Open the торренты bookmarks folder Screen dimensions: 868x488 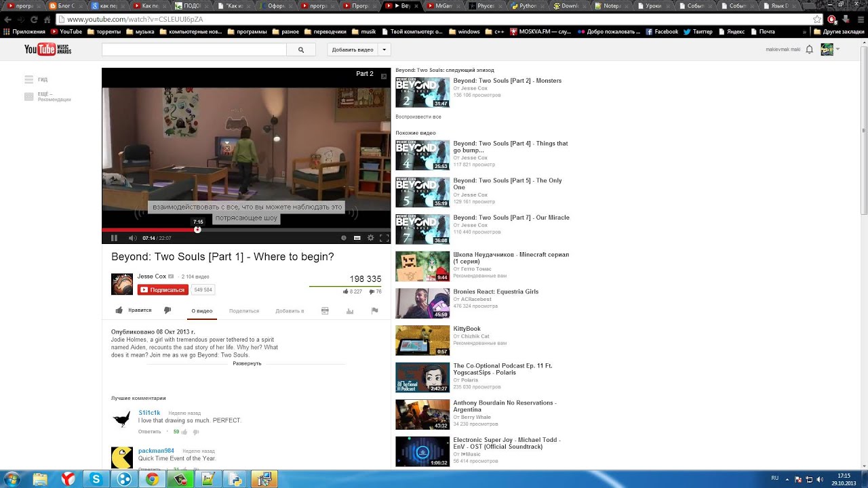click(104, 31)
